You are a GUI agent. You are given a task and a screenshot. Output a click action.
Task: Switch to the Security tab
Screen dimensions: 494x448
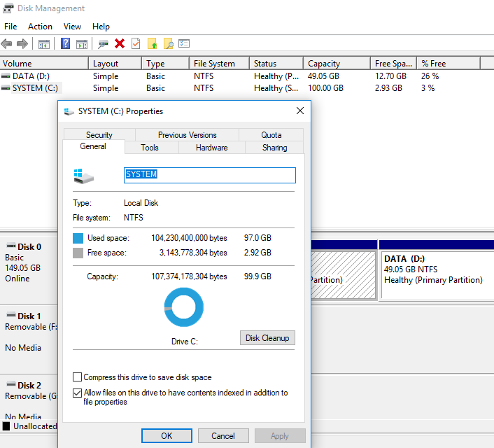[x=99, y=135]
